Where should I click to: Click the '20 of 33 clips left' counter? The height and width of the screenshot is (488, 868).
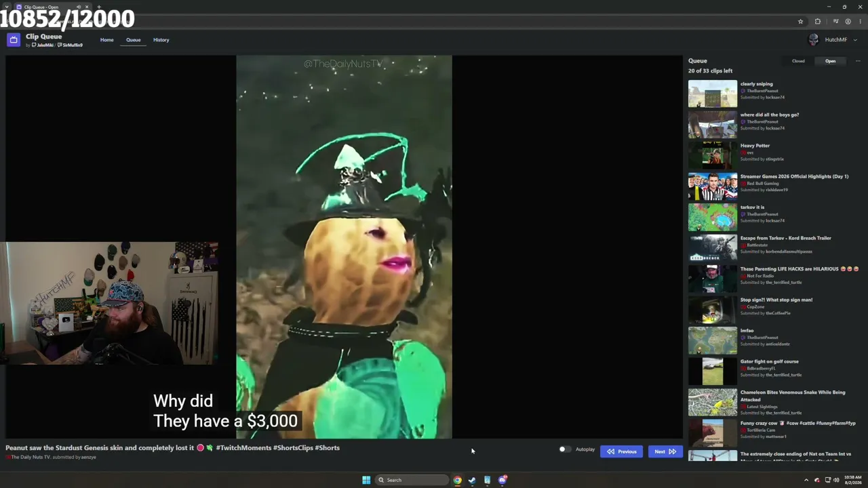[x=710, y=71]
